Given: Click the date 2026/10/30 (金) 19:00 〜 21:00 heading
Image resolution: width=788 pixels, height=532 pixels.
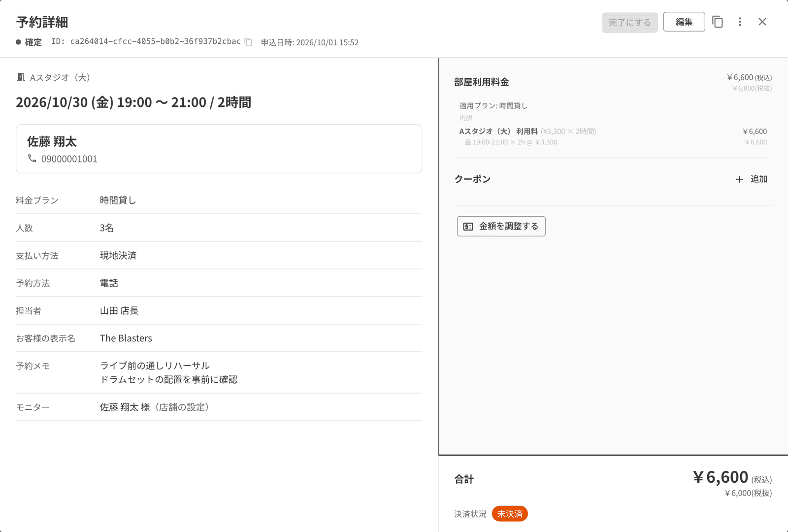Looking at the screenshot, I should [133, 102].
